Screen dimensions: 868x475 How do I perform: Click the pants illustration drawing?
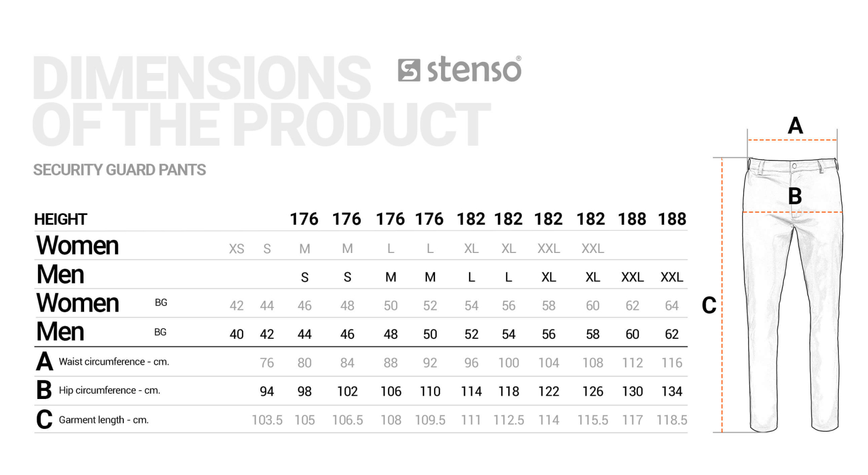click(x=792, y=293)
